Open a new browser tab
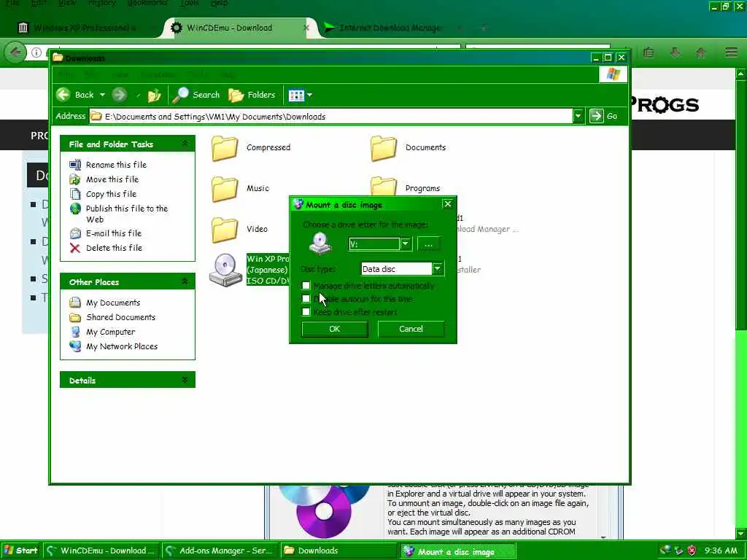 484,28
